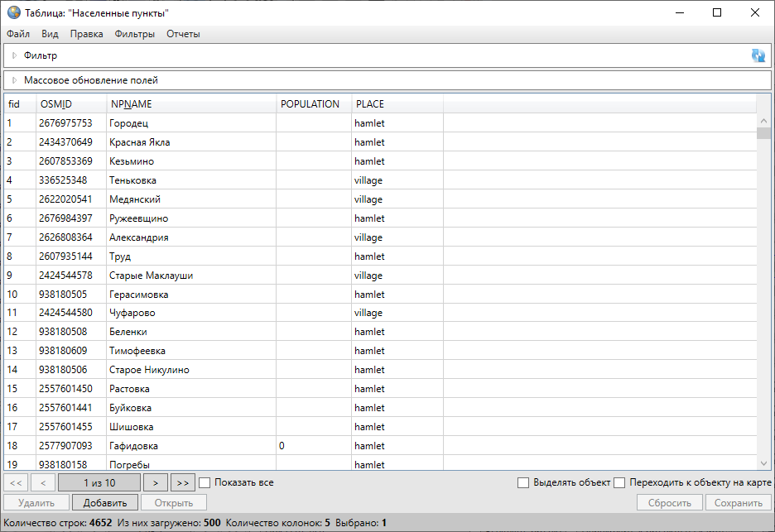The height and width of the screenshot is (532, 775).
Task: Toggle the "Выделять объект" checkbox
Action: pos(522,482)
